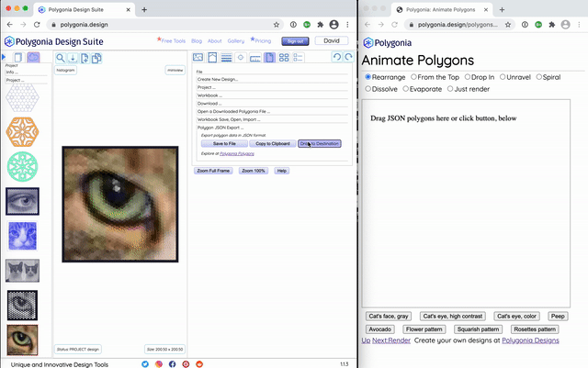Open the Gallery menu link
Image resolution: width=588 pixels, height=368 pixels.
pyautogui.click(x=236, y=41)
